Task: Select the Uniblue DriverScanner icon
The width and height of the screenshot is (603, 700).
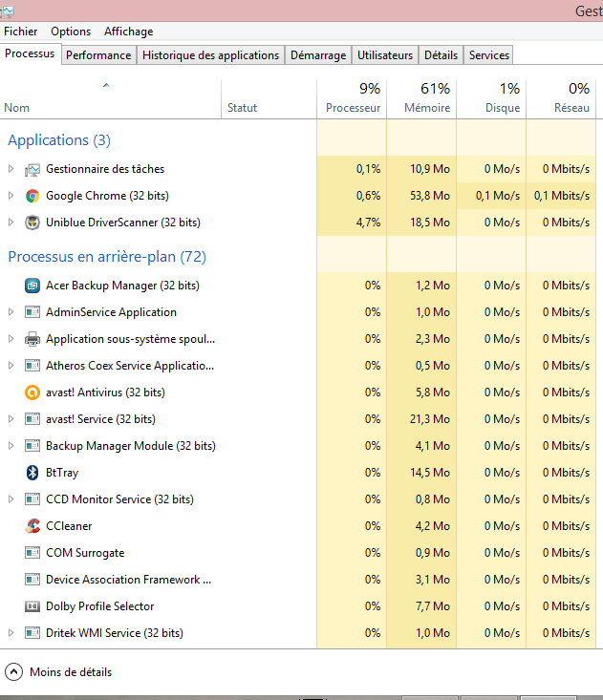Action: tap(32, 223)
